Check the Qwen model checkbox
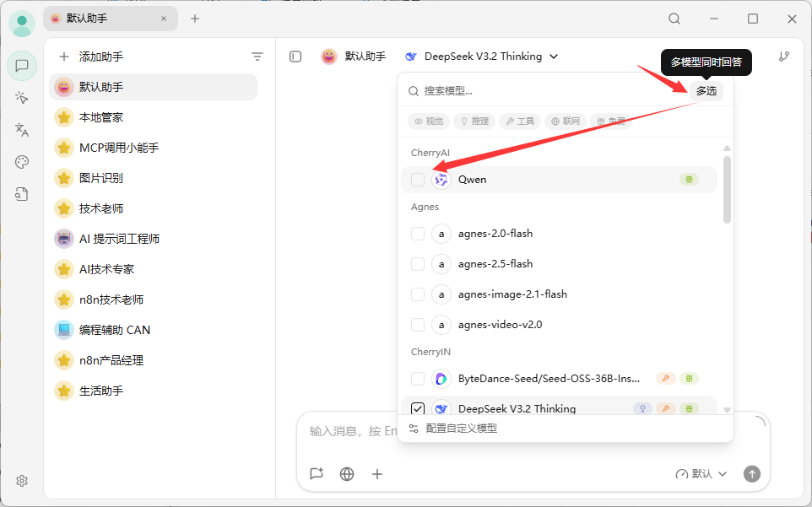The width and height of the screenshot is (812, 507). [x=418, y=180]
